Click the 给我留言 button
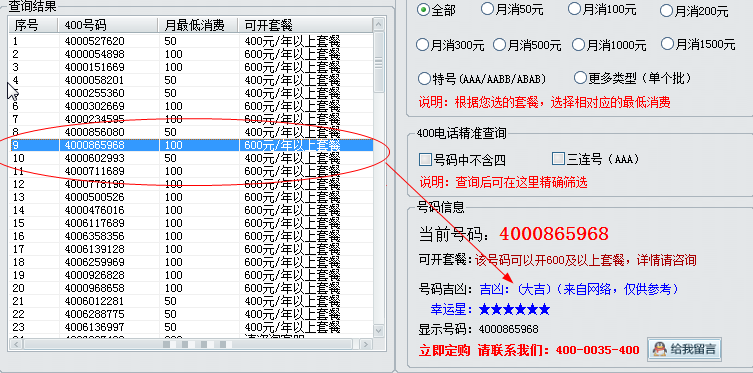The height and width of the screenshot is (373, 753). [x=684, y=349]
